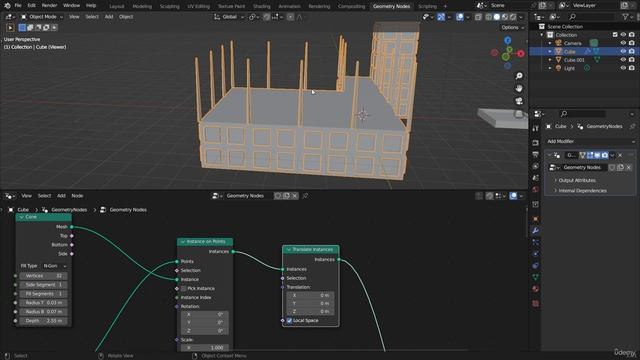Select rendered viewport shading mode
The width and height of the screenshot is (640, 360).
click(513, 17)
